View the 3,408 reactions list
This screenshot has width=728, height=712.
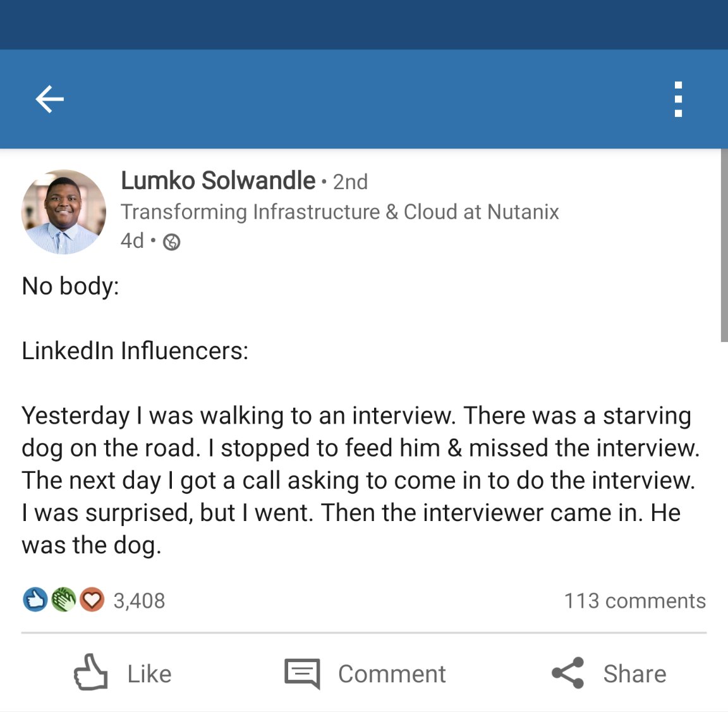pos(139,601)
